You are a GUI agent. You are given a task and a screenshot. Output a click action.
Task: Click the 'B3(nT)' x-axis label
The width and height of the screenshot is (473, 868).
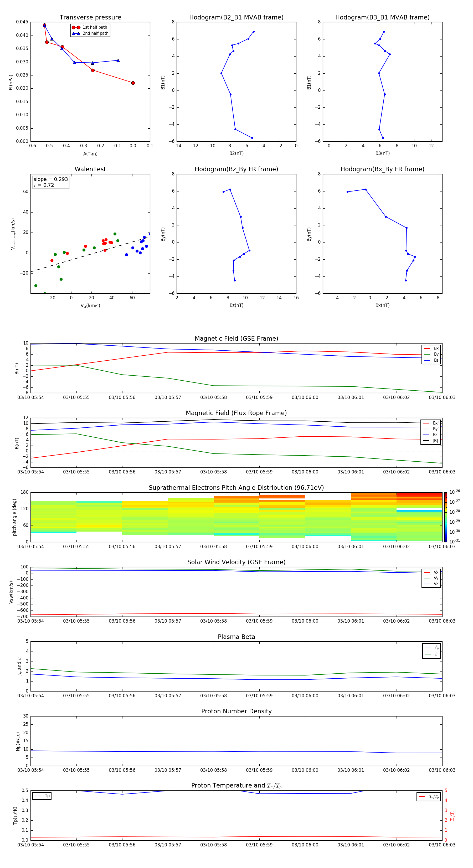click(x=382, y=153)
